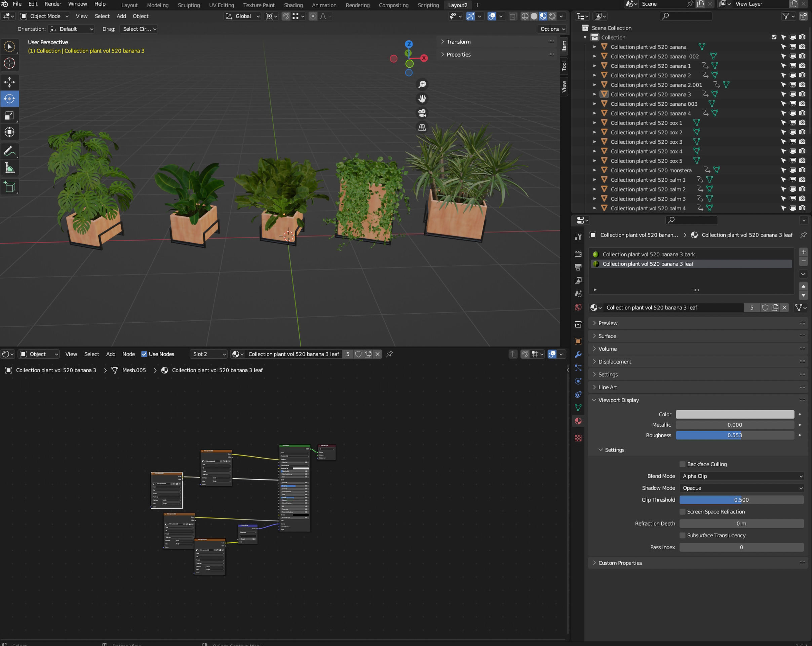Select the Move tool
The width and height of the screenshot is (812, 646).
(9, 82)
